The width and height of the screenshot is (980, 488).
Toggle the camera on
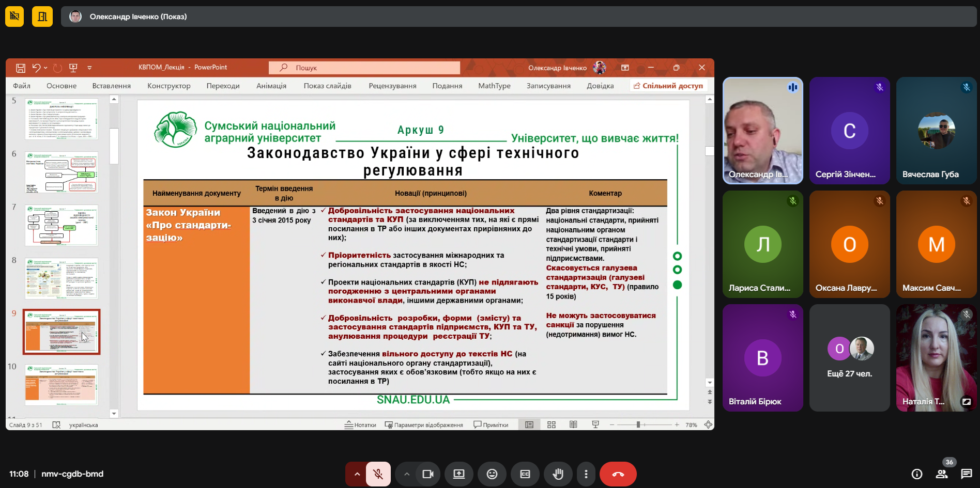point(428,474)
